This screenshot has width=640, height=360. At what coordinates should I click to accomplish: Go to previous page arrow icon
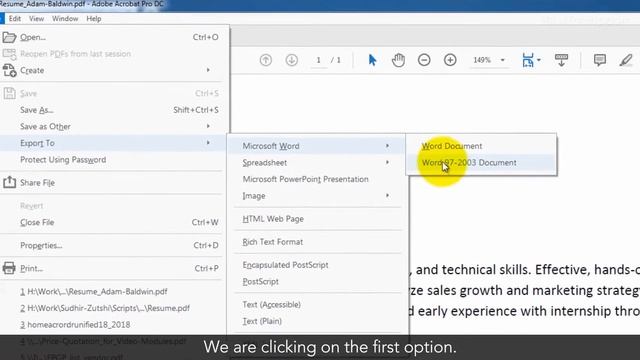[x=266, y=60]
